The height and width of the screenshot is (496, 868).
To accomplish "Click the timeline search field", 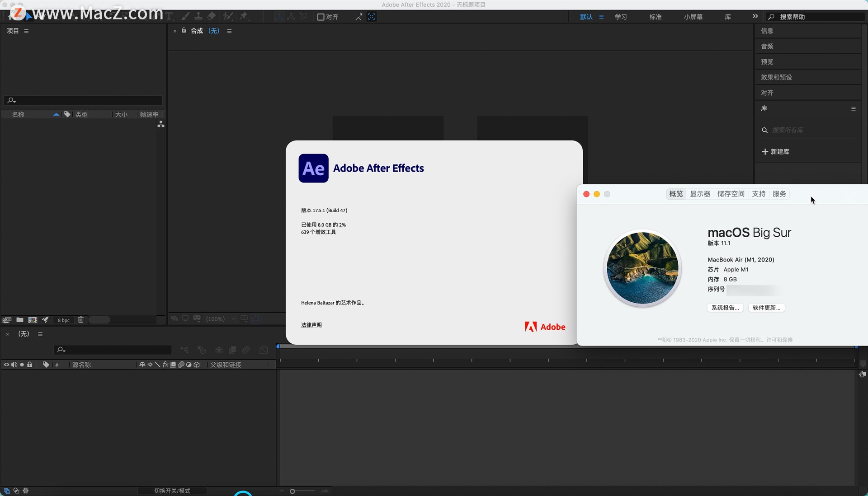I will pyautogui.click(x=113, y=350).
